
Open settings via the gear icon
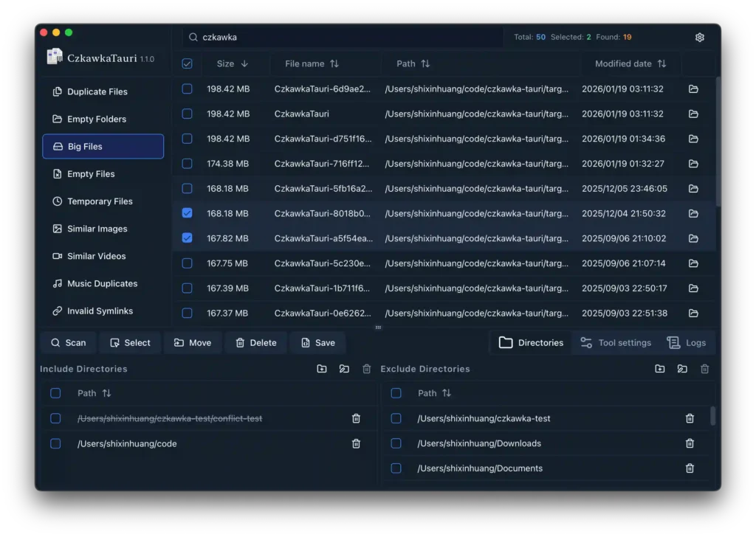click(700, 37)
